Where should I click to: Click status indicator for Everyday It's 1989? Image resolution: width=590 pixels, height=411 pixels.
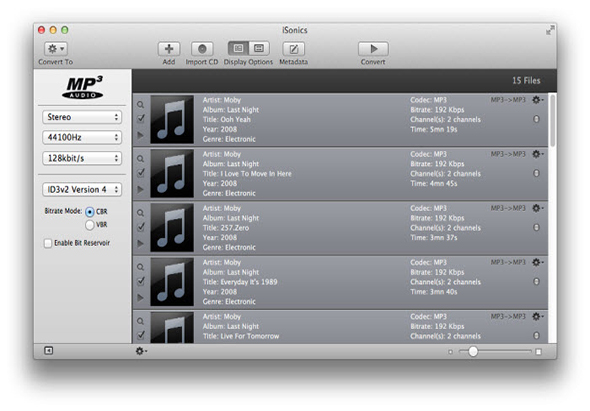(536, 282)
